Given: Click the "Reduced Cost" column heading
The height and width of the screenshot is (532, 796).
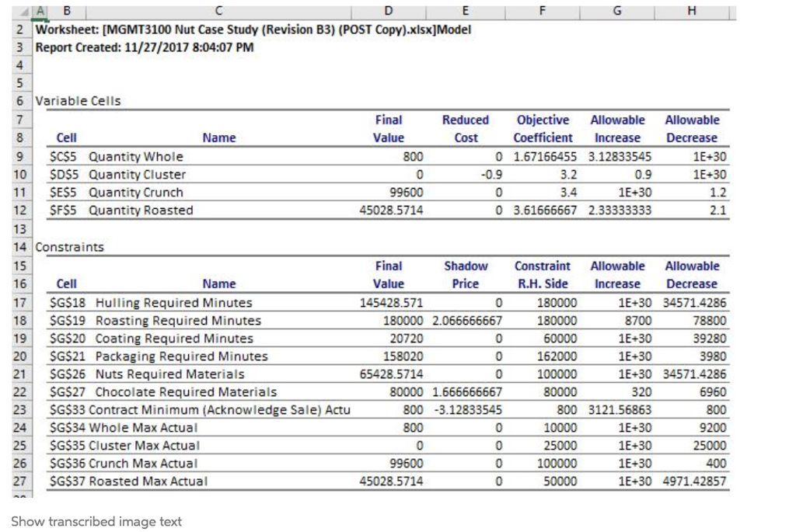Looking at the screenshot, I should click(466, 129).
